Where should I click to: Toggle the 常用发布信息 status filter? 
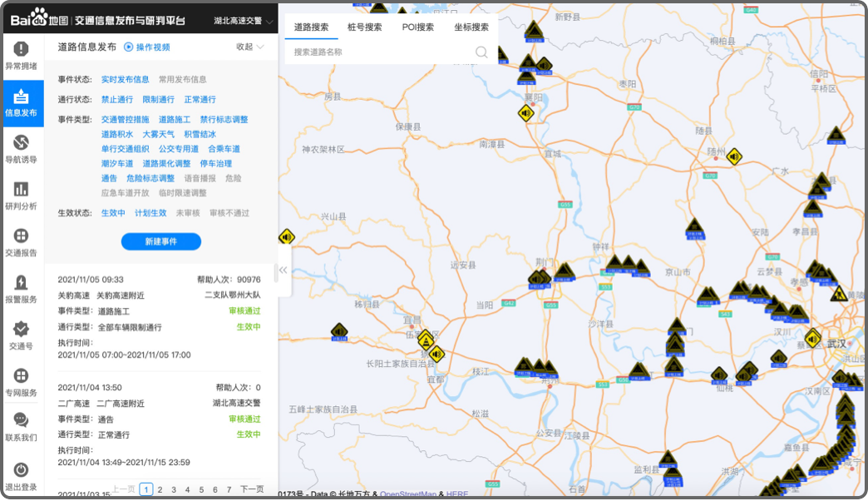pyautogui.click(x=183, y=80)
